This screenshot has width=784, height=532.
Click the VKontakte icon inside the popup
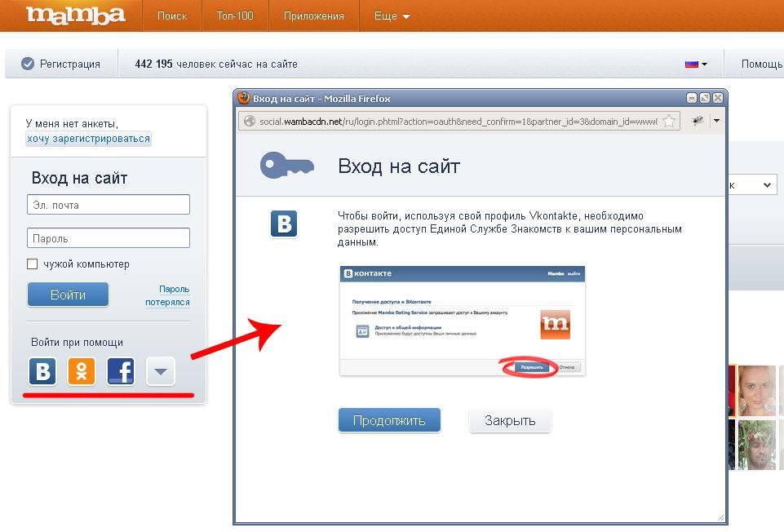(x=284, y=224)
